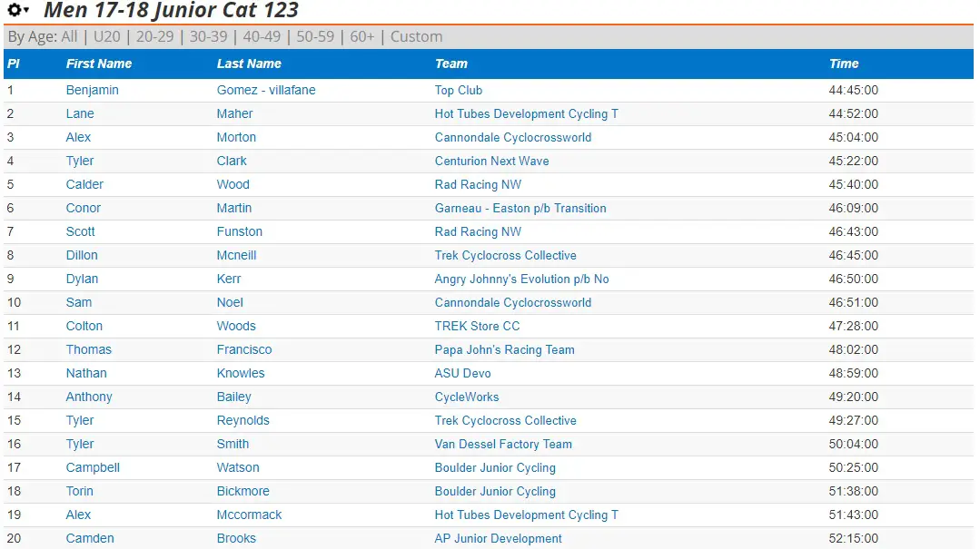Screen dimensions: 980x549
Task: Open the gear settings dropdown
Action: point(18,10)
